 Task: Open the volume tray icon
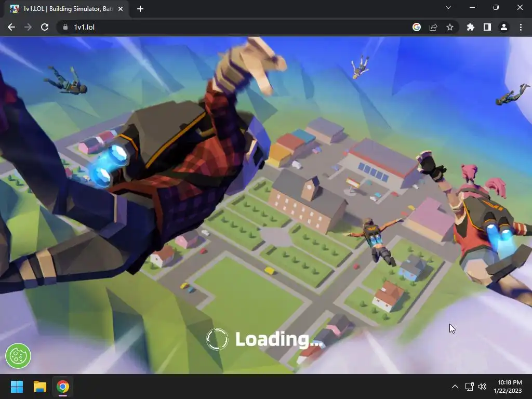tap(482, 387)
